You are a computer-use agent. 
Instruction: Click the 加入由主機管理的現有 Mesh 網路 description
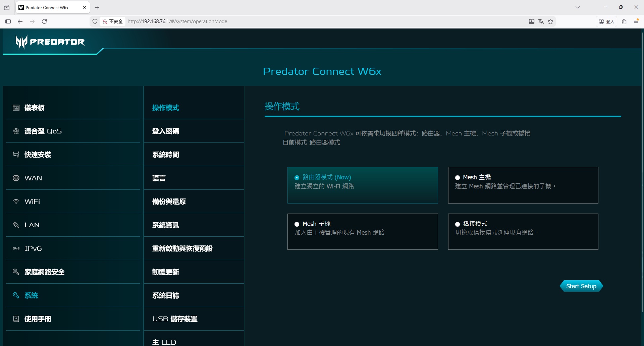click(339, 232)
